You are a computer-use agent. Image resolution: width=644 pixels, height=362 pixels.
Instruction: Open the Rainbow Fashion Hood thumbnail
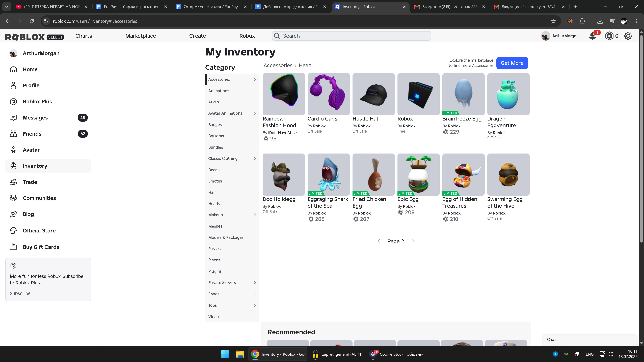[x=283, y=94]
